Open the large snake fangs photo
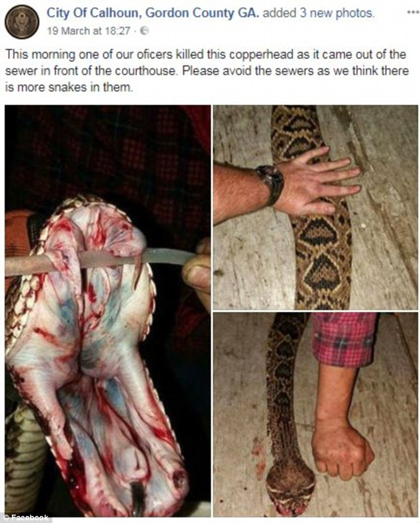 tap(108, 311)
